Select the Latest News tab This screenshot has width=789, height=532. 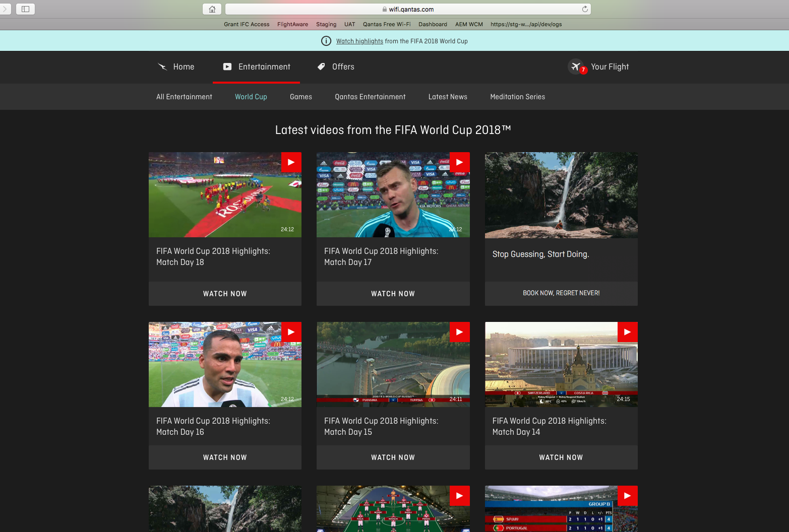click(x=448, y=97)
